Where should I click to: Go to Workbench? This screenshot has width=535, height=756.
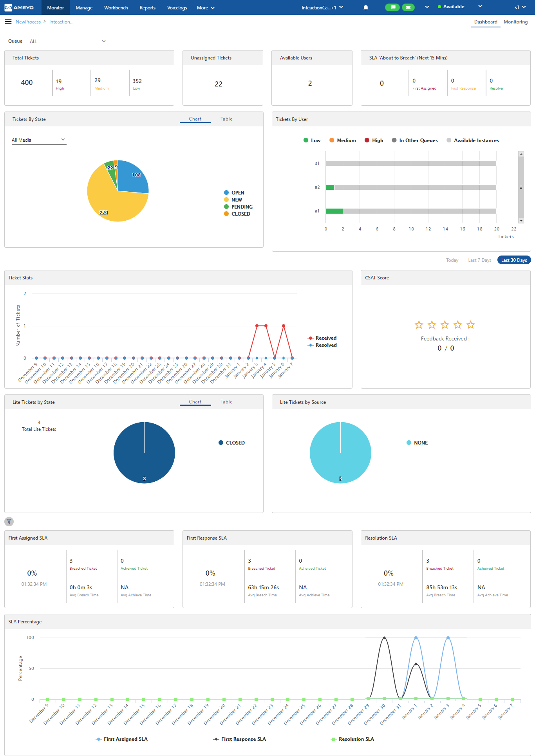click(116, 7)
